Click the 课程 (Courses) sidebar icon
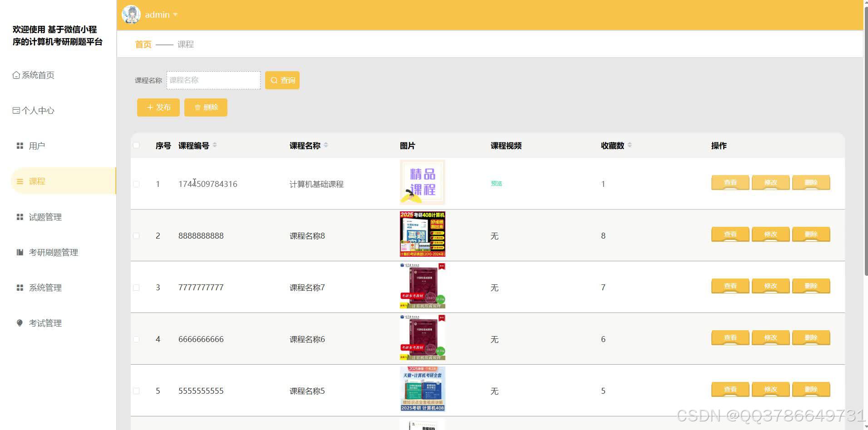 (19, 181)
